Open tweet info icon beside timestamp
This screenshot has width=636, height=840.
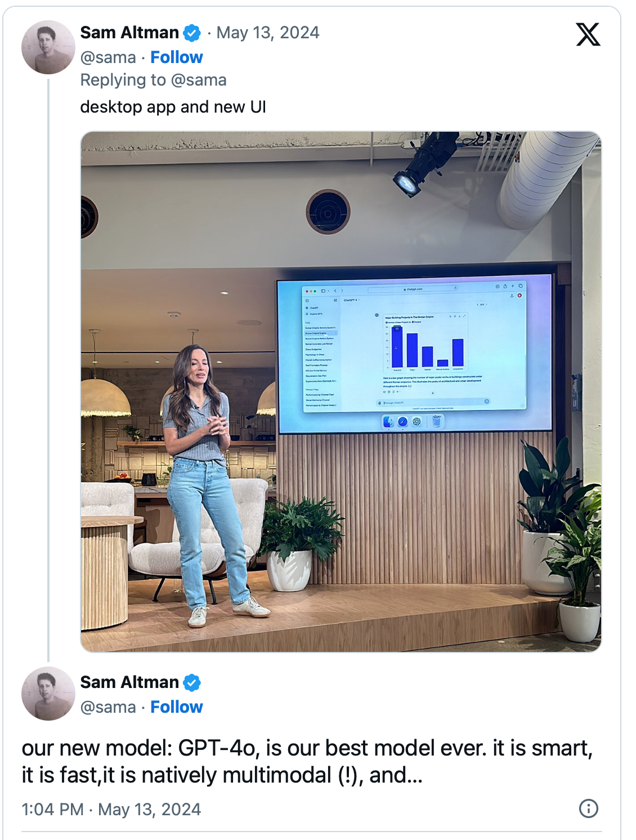pyautogui.click(x=589, y=809)
